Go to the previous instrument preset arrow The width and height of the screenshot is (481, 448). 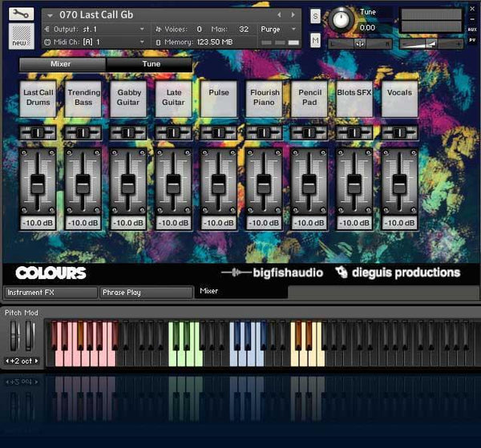point(280,14)
